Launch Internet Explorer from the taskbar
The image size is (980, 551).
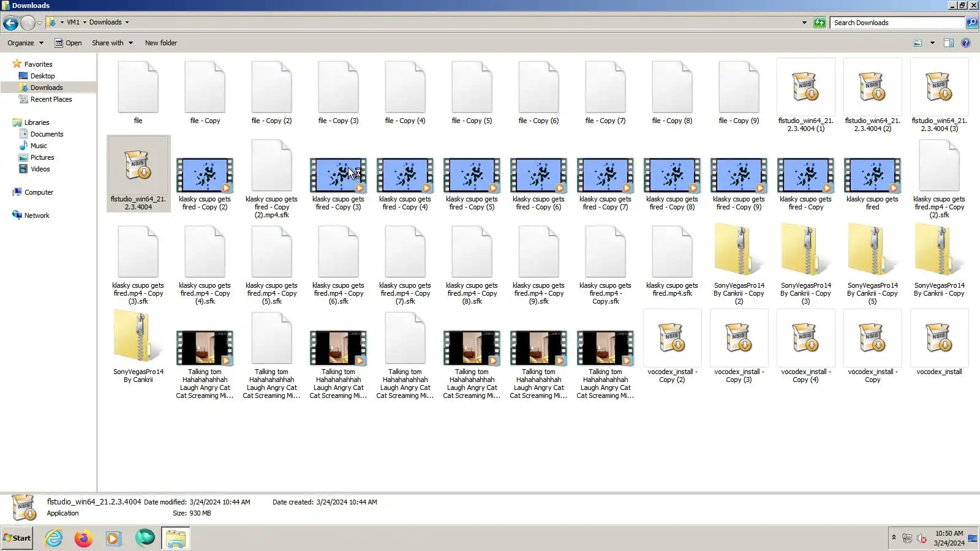pos(54,538)
